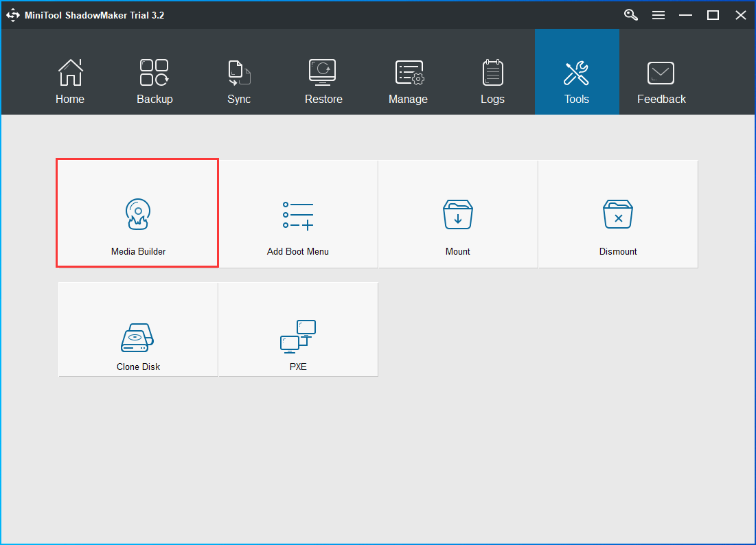This screenshot has width=756, height=545.
Task: Click the key registration icon
Action: (630, 15)
